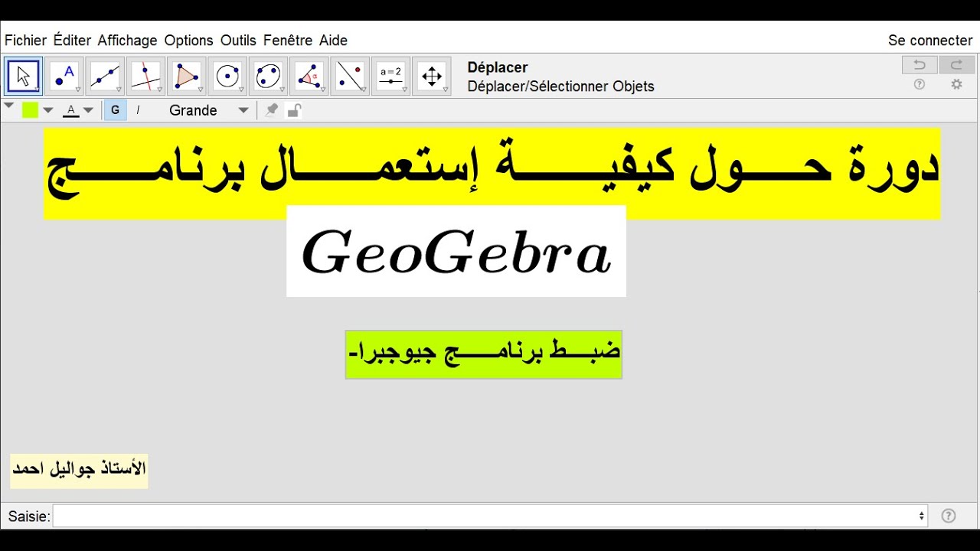The image size is (980, 551).
Task: Open the Aide menu
Action: (333, 41)
